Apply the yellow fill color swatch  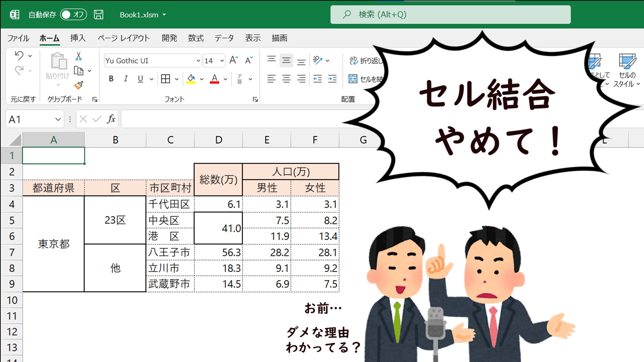click(x=191, y=79)
